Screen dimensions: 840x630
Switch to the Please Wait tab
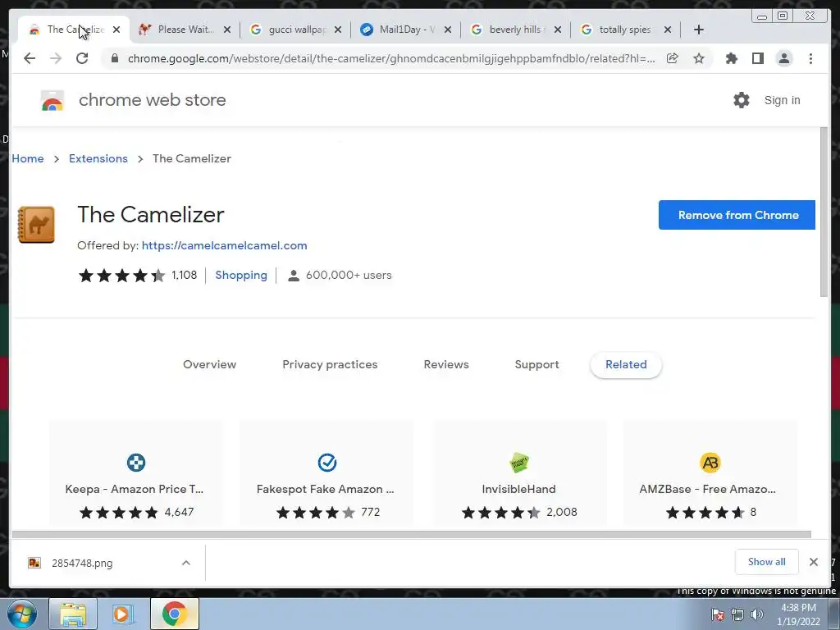[x=186, y=30]
